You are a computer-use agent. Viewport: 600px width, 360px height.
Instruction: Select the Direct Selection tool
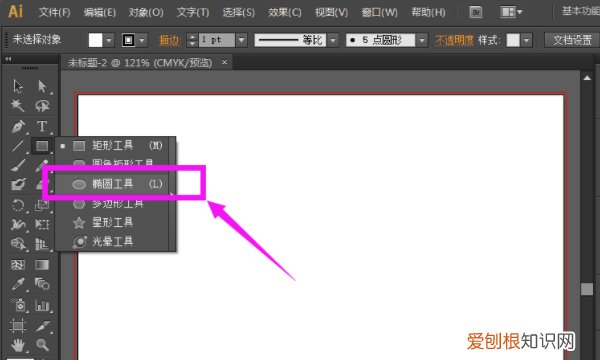(x=42, y=86)
